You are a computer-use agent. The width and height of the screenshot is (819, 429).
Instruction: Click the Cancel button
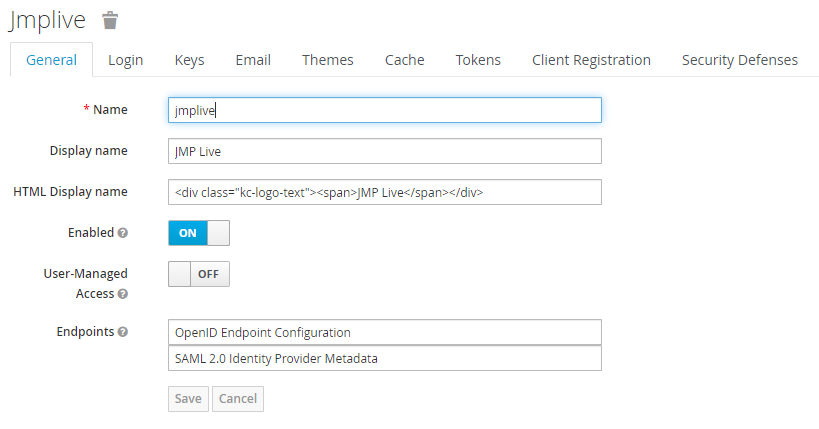click(238, 398)
